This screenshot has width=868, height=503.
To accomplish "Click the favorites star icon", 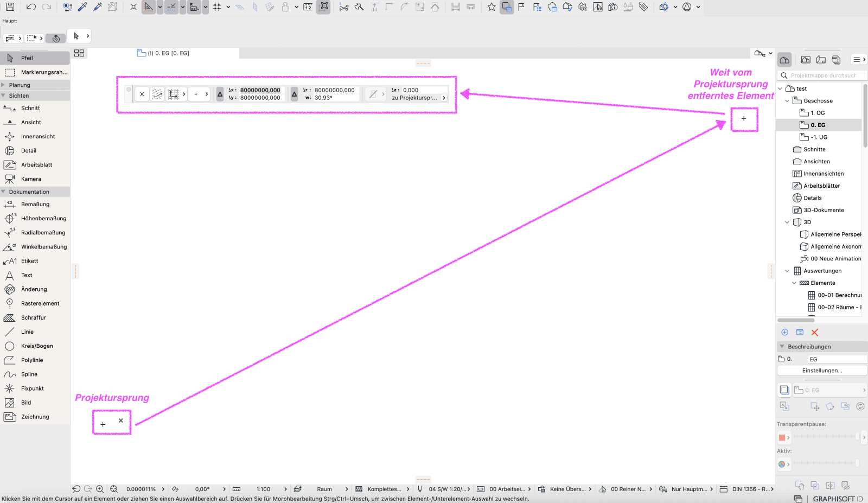I will [492, 7].
